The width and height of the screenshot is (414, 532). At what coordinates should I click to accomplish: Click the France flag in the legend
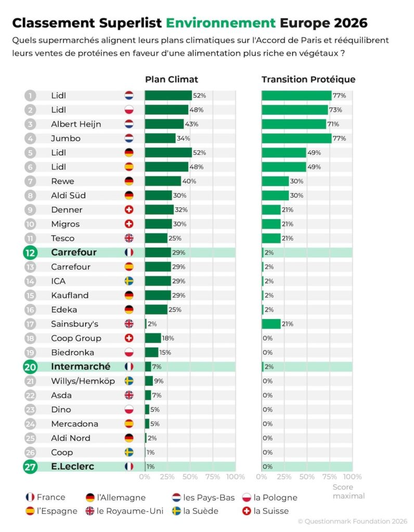click(x=30, y=497)
